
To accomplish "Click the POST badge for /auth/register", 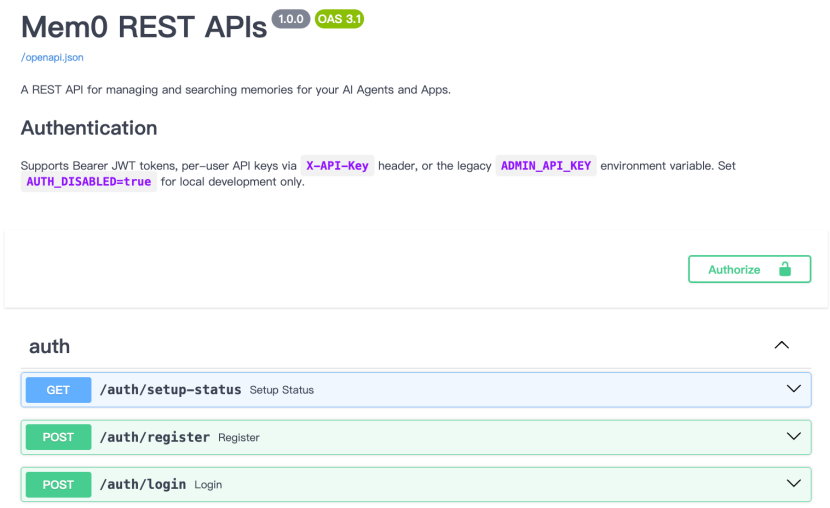I will tap(58, 437).
